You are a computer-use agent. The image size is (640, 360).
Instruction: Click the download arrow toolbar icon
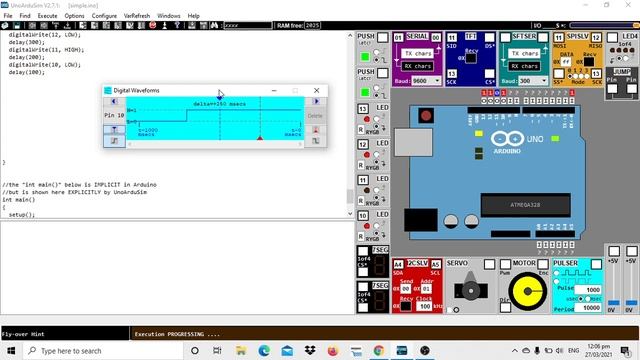[67, 25]
